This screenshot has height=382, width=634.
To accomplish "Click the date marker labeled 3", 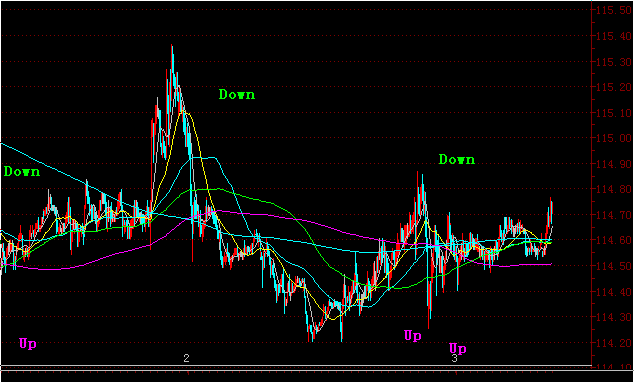I will (x=454, y=358).
